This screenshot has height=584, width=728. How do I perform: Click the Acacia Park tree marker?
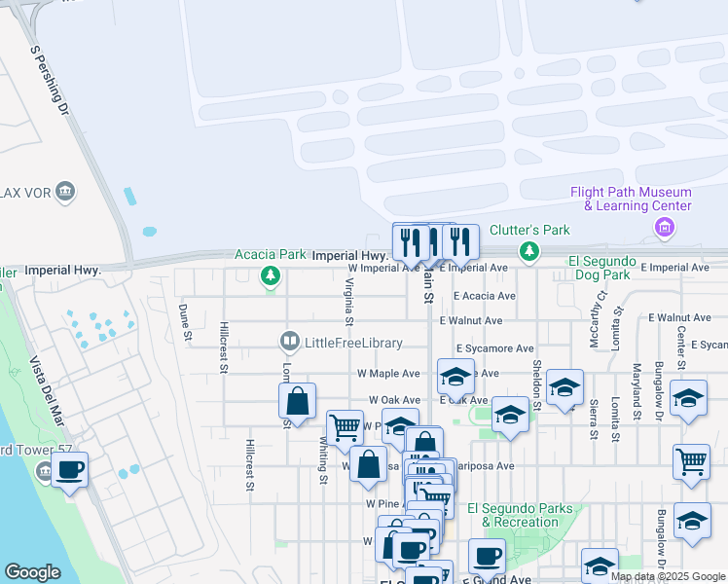point(271,275)
